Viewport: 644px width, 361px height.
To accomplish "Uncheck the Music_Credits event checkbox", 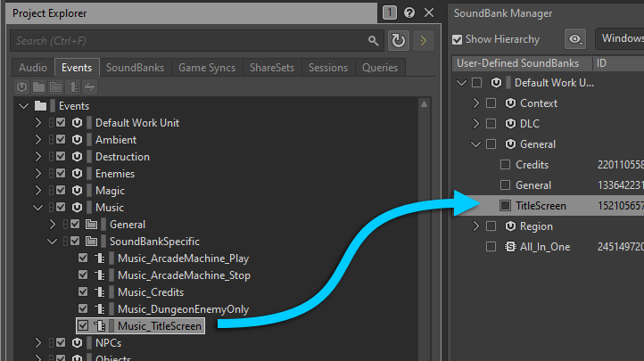I will coord(84,292).
